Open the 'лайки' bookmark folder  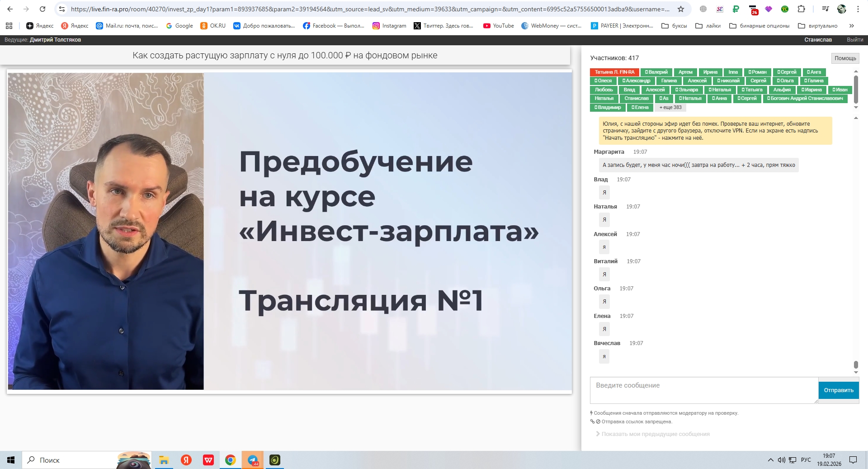point(708,26)
